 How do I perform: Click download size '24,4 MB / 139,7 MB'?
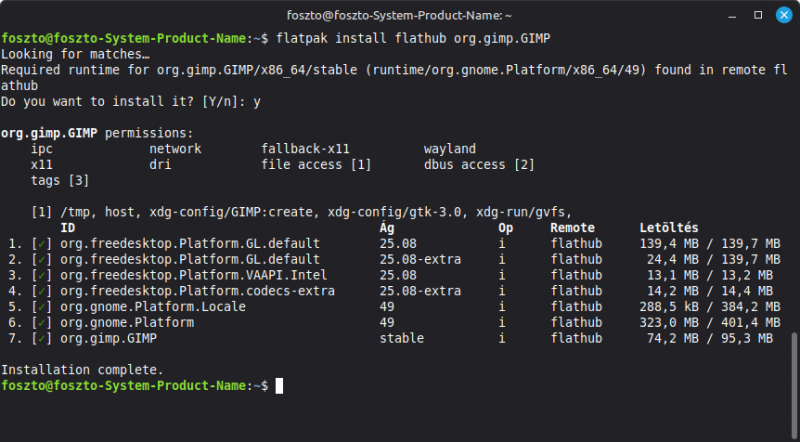tap(714, 260)
